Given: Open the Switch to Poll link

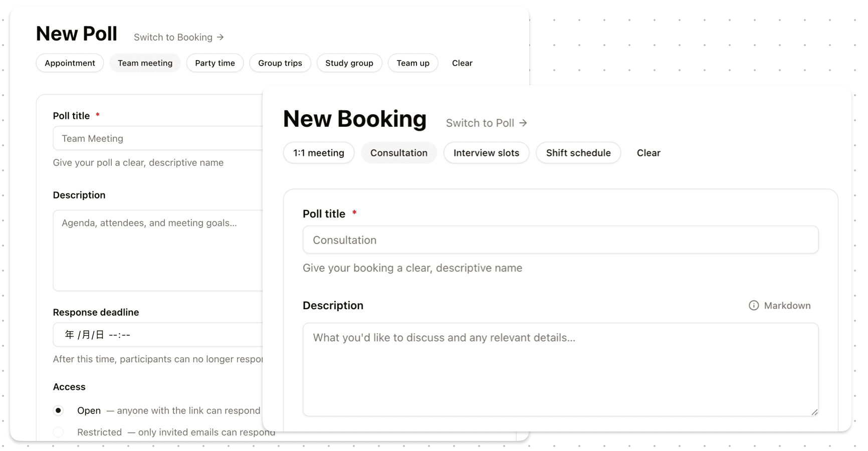Looking at the screenshot, I should click(x=480, y=122).
